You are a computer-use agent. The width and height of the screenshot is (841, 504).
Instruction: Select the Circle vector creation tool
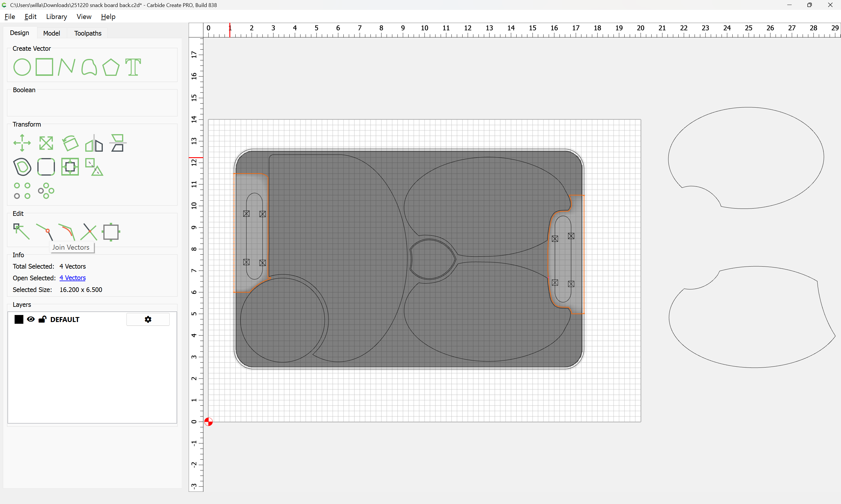click(22, 67)
